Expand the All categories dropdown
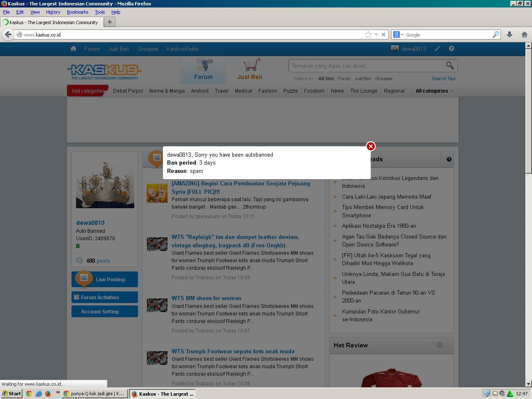The image size is (532, 399). [x=434, y=91]
